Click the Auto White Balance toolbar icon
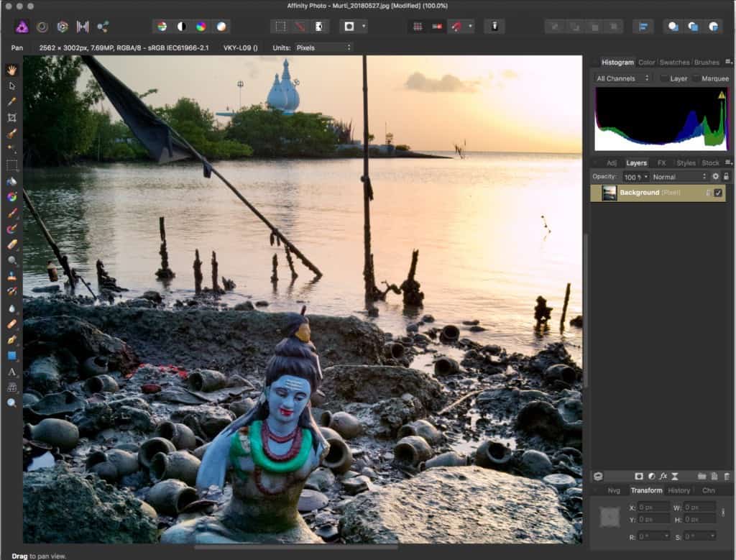The width and height of the screenshot is (736, 560). pyautogui.click(x=221, y=27)
